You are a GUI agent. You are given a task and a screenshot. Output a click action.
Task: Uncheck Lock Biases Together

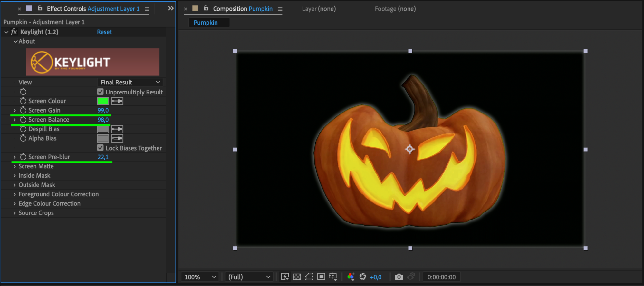tap(101, 148)
